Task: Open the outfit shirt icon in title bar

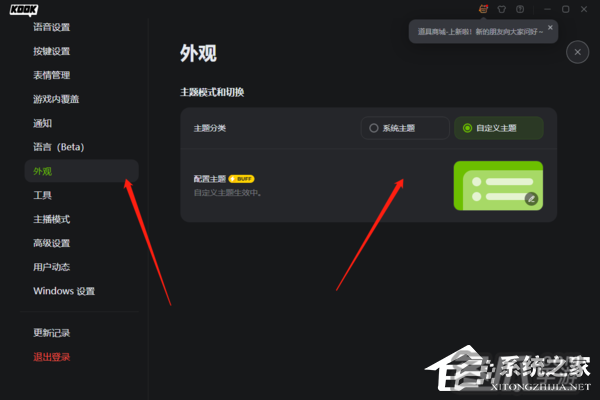Action: coord(502,9)
